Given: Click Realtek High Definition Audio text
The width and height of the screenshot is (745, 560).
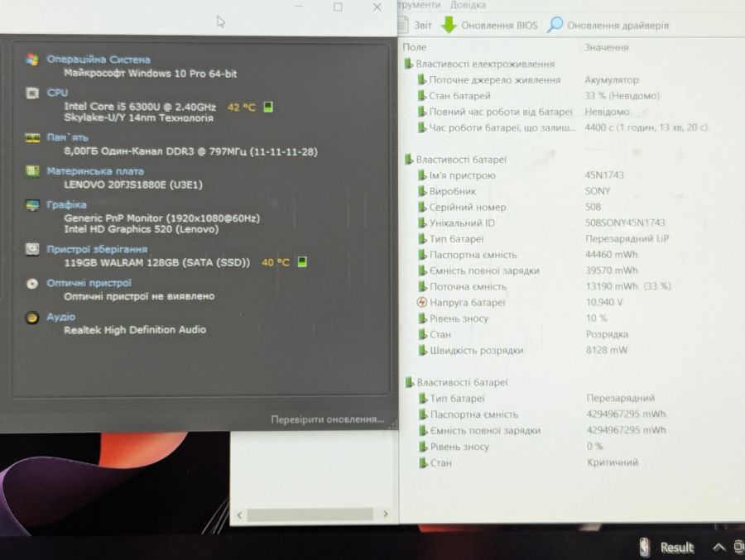Looking at the screenshot, I should click(135, 330).
